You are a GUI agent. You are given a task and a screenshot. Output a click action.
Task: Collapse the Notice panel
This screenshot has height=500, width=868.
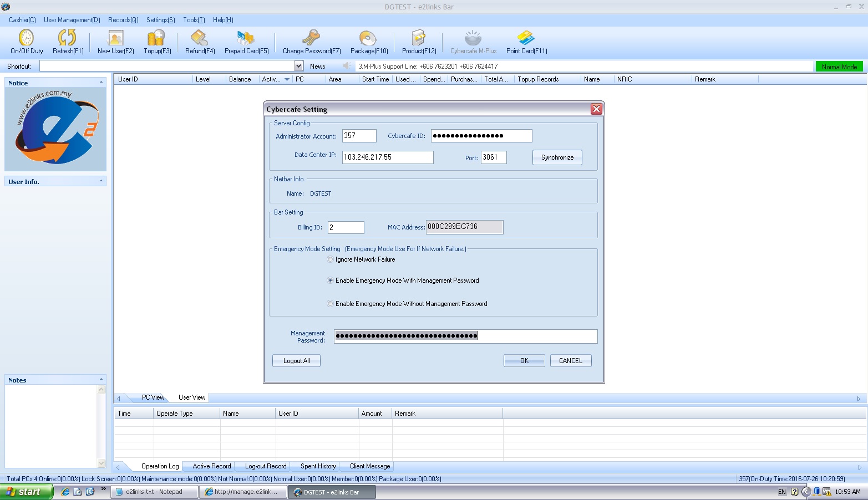pos(101,83)
